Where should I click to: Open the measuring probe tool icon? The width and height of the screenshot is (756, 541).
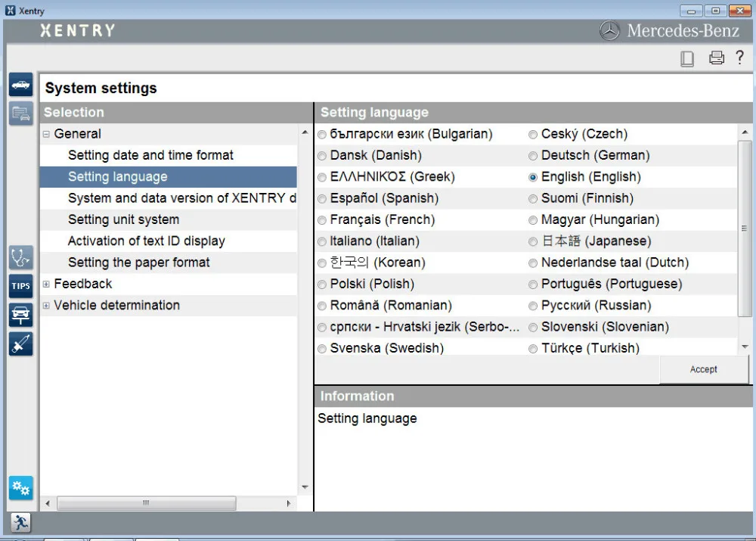coord(20,344)
